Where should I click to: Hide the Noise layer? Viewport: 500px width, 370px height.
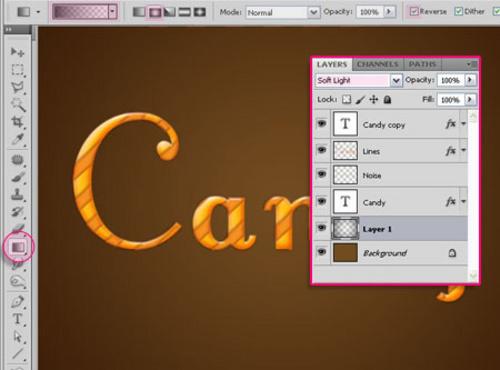(x=322, y=174)
